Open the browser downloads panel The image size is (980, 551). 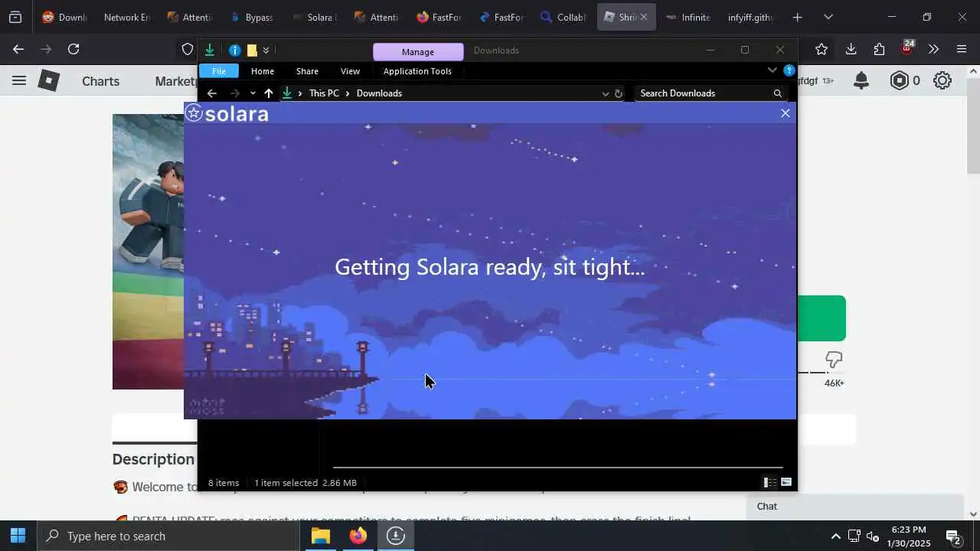coord(851,49)
